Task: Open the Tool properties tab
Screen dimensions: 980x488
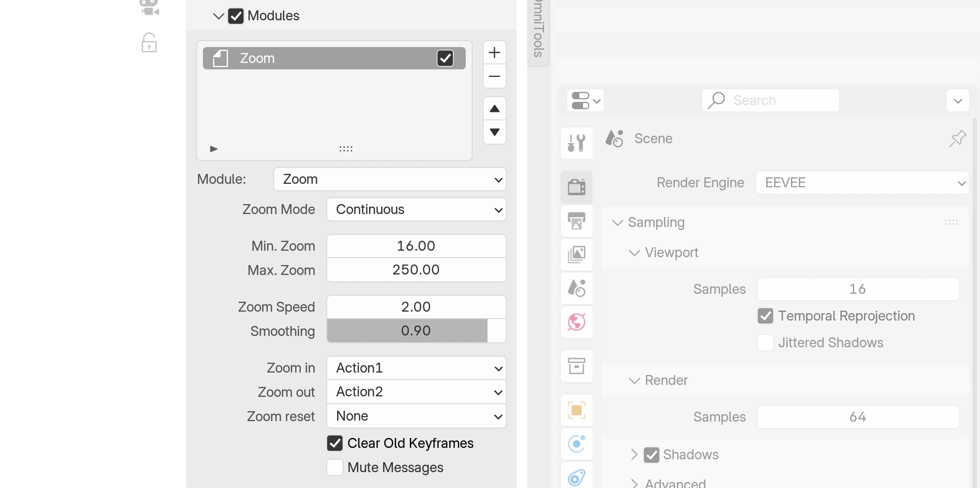Action: tap(577, 143)
